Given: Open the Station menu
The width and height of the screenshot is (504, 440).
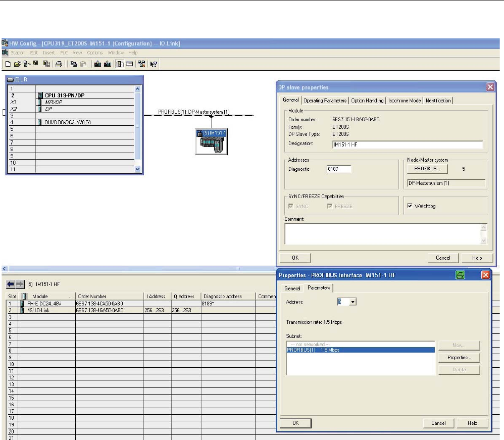Looking at the screenshot, I should (18, 53).
